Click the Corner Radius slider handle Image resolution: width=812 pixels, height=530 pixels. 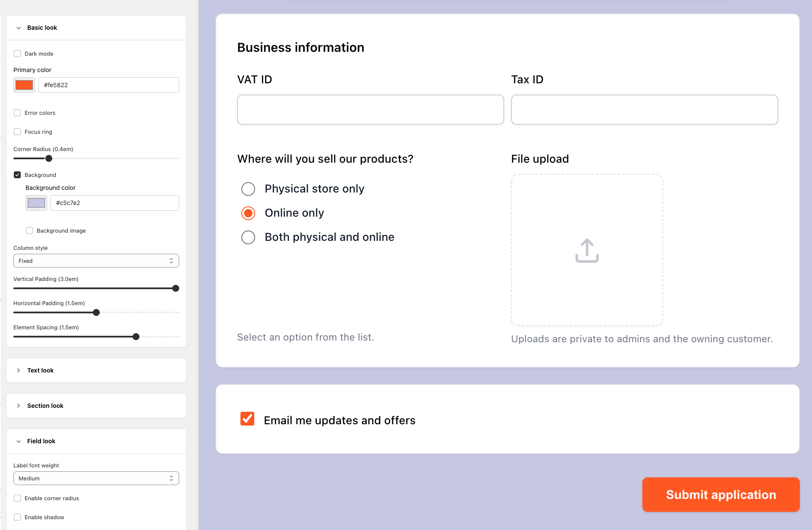pyautogui.click(x=49, y=158)
